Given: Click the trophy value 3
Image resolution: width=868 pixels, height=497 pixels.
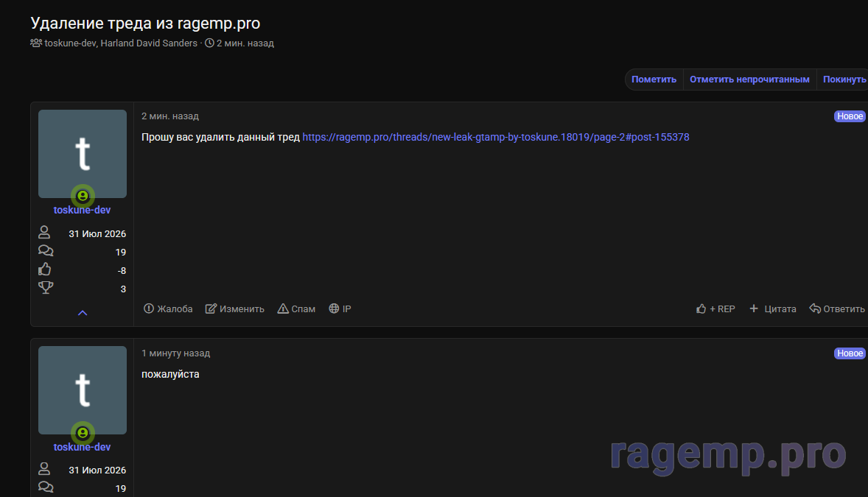Looking at the screenshot, I should point(123,289).
